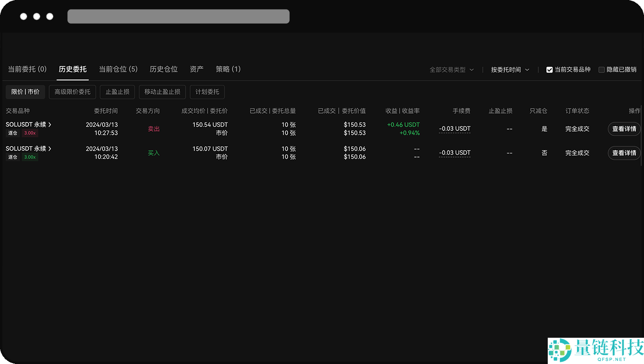Screen dimensions: 644x364
Task: Click 查看详情 on the 买入 order
Action: point(624,153)
